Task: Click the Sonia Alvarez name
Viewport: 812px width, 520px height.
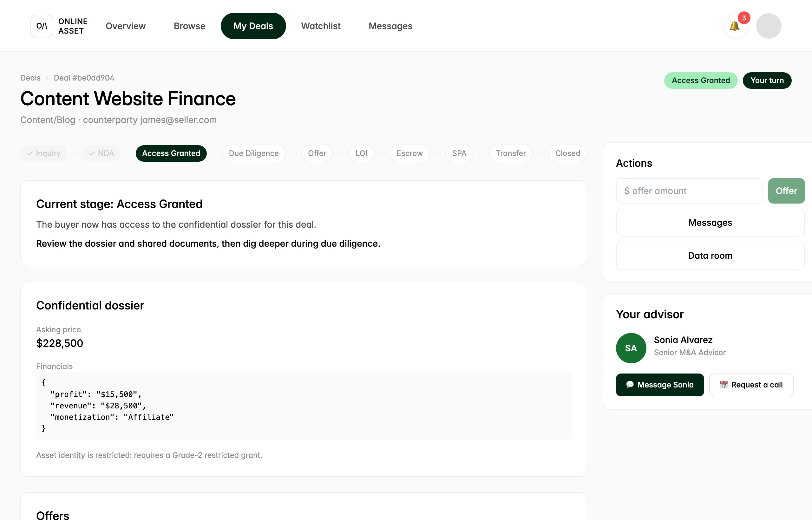Action: tap(683, 340)
